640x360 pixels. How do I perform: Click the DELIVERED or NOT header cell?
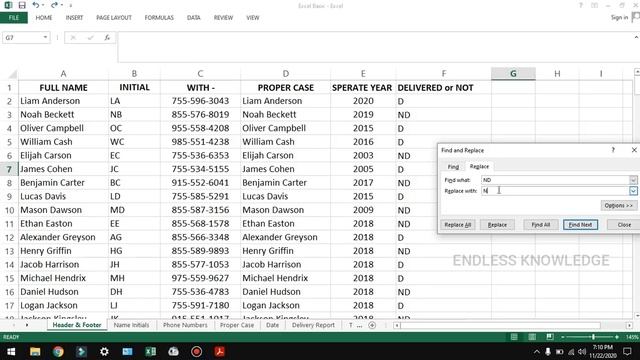tap(443, 88)
